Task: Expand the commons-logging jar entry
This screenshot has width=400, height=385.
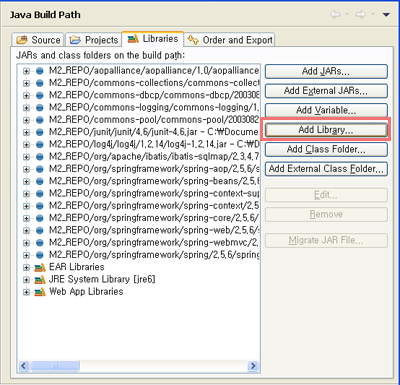Action: (x=26, y=108)
